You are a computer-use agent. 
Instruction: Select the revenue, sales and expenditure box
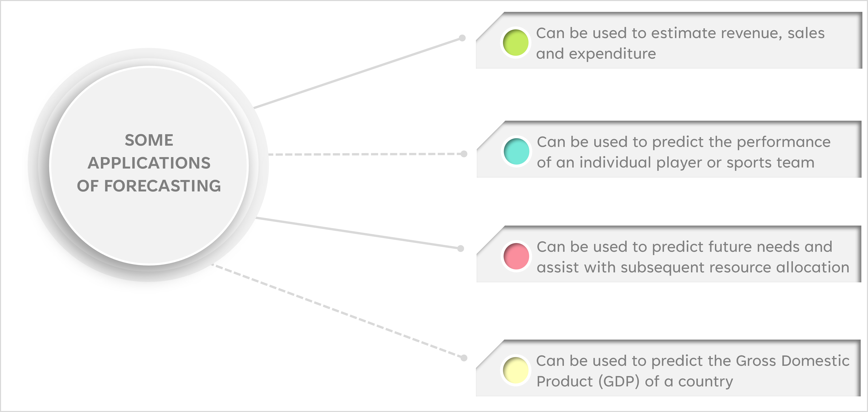pyautogui.click(x=669, y=40)
